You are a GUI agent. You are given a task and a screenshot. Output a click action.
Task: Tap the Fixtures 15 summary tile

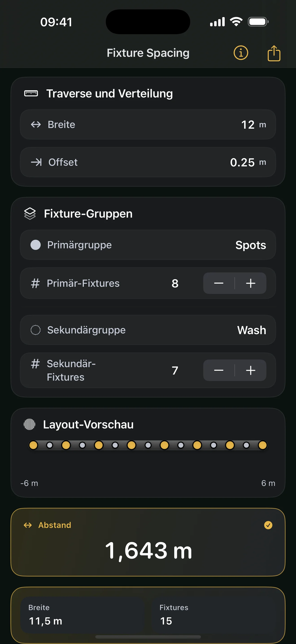point(215,615)
